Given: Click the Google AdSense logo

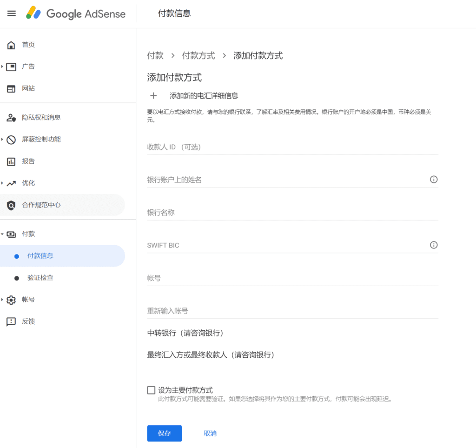Looking at the screenshot, I should [x=76, y=13].
